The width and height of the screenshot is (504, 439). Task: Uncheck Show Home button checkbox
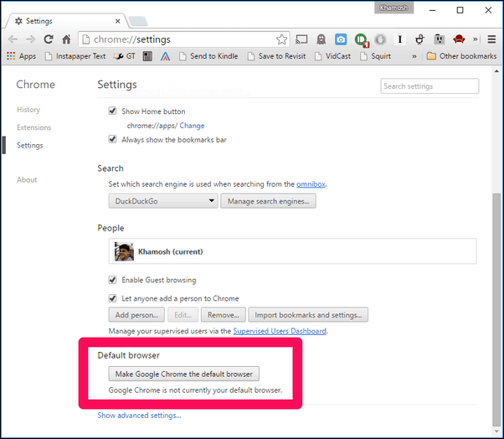pyautogui.click(x=113, y=111)
